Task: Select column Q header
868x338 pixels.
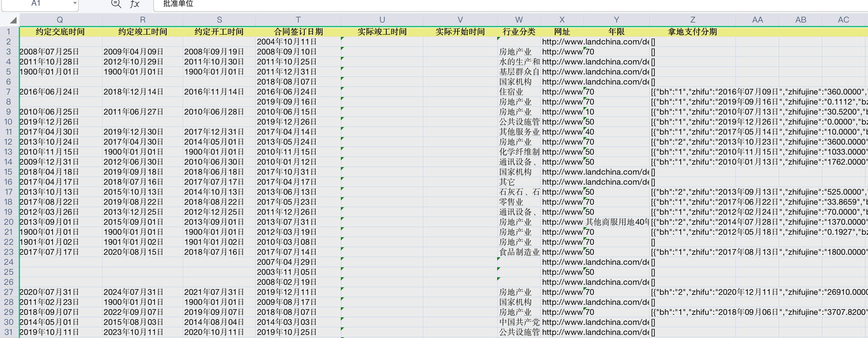Action: click(x=60, y=20)
